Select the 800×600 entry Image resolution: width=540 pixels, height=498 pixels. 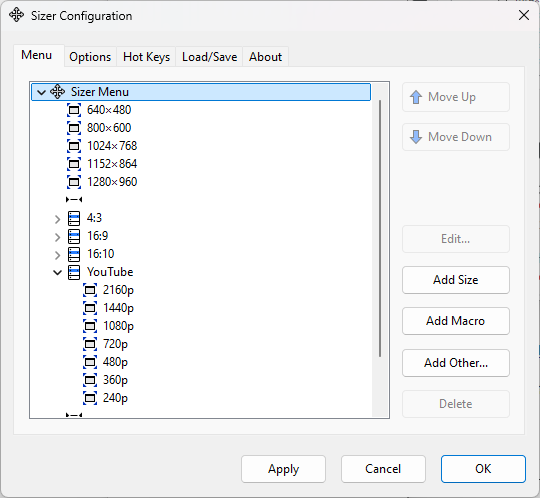109,128
